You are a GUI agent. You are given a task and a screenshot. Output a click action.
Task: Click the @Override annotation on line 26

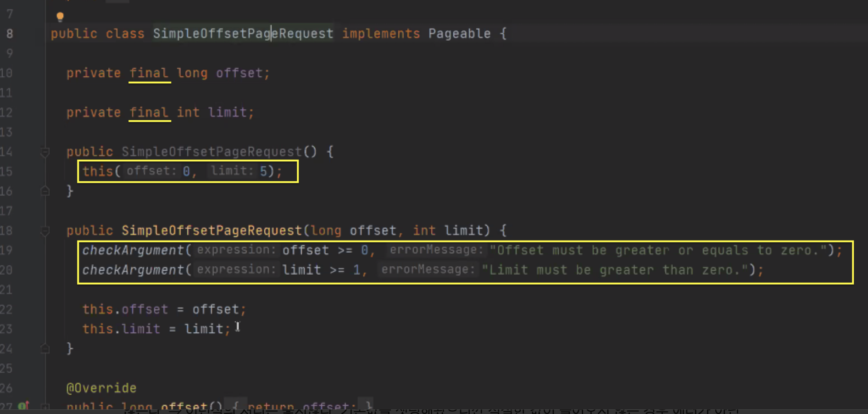coord(101,388)
